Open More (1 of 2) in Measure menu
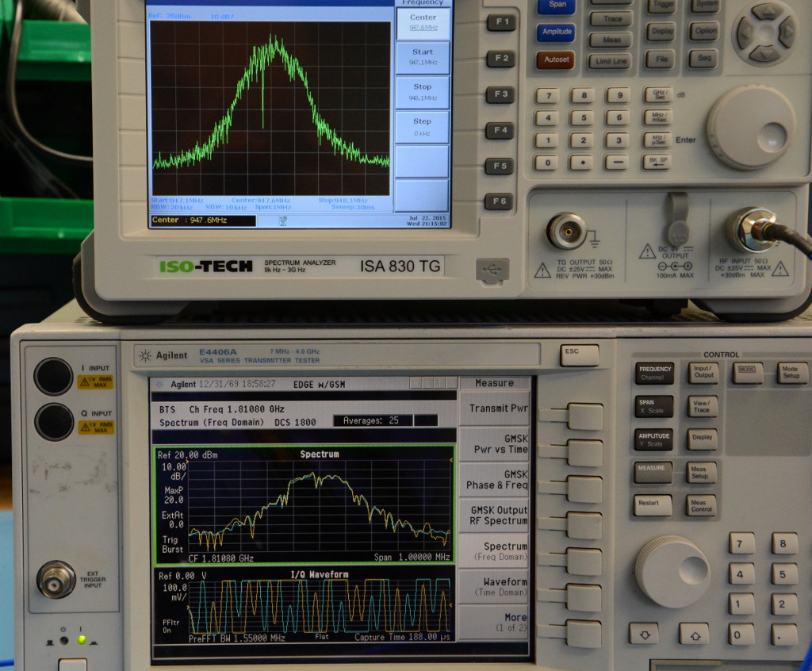812x671 pixels. (495, 623)
